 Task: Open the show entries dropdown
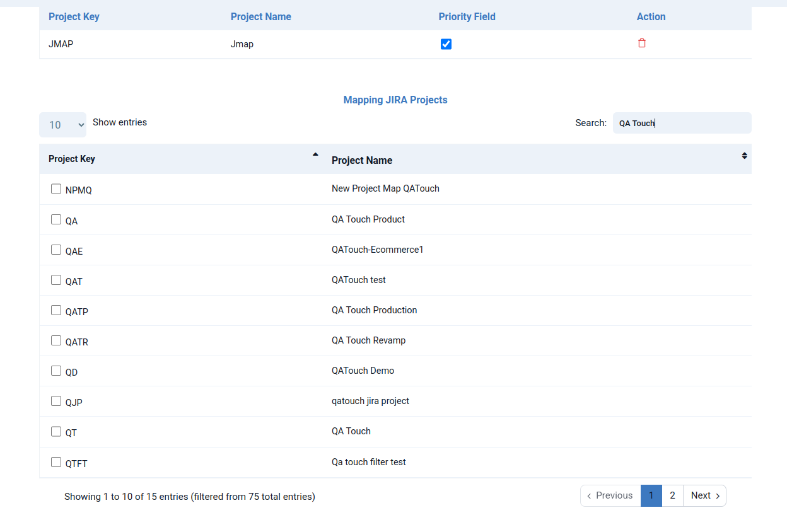coord(62,125)
